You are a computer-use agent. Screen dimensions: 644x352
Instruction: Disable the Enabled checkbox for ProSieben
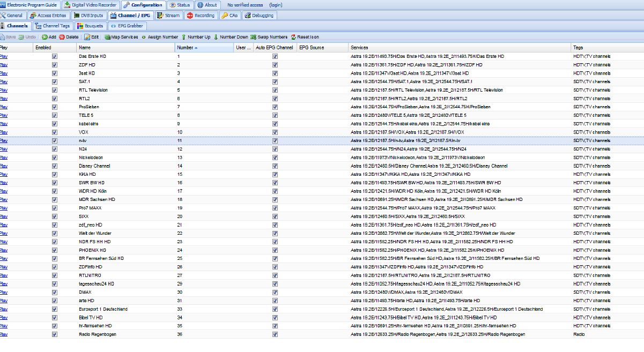tap(54, 107)
